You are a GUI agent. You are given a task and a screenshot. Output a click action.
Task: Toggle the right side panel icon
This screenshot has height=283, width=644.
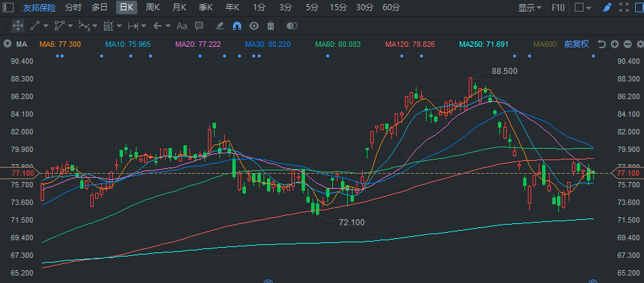(639, 7)
